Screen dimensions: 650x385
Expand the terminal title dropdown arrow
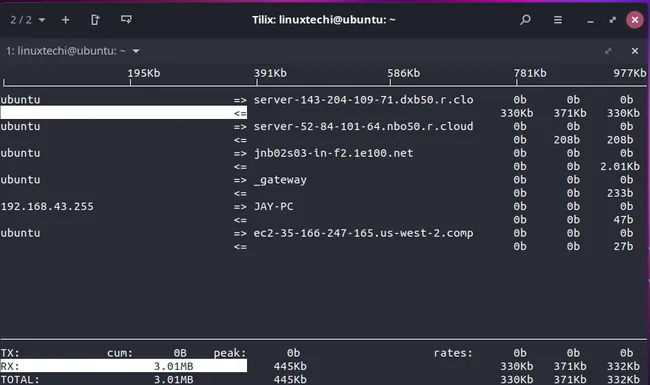(x=136, y=51)
